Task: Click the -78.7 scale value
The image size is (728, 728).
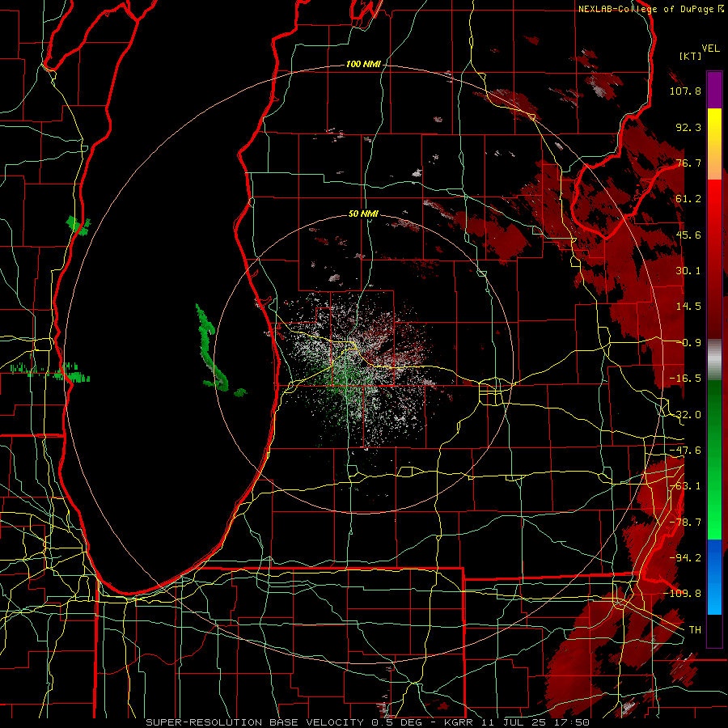Action: pyautogui.click(x=685, y=523)
